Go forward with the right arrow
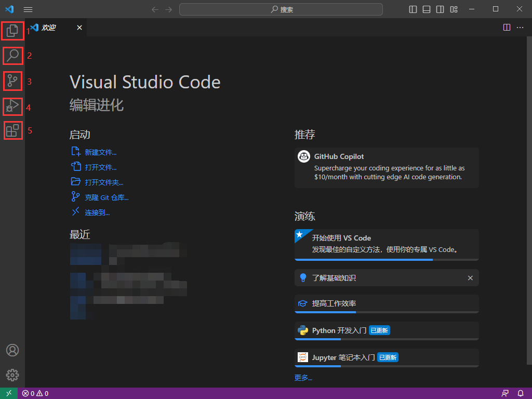Image resolution: width=532 pixels, height=399 pixels. (169, 9)
